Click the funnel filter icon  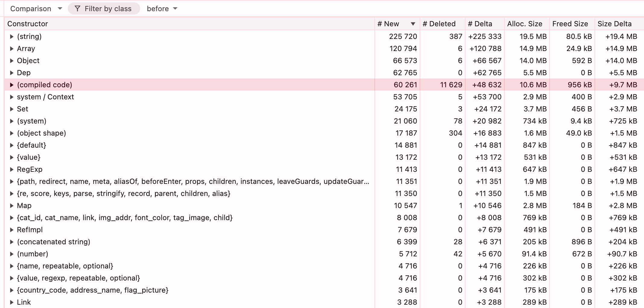click(77, 9)
